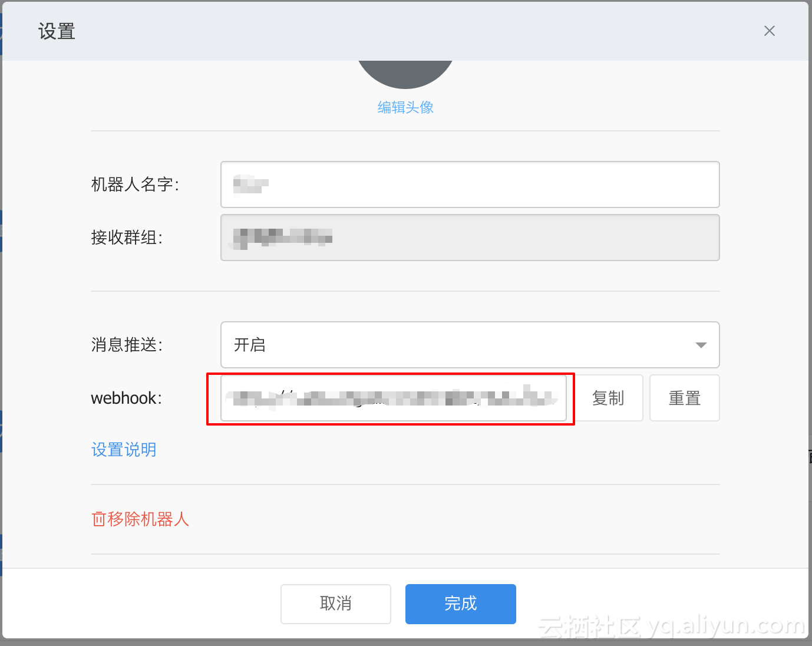This screenshot has width=812, height=646.
Task: Click the 取消 button
Action: tap(336, 604)
